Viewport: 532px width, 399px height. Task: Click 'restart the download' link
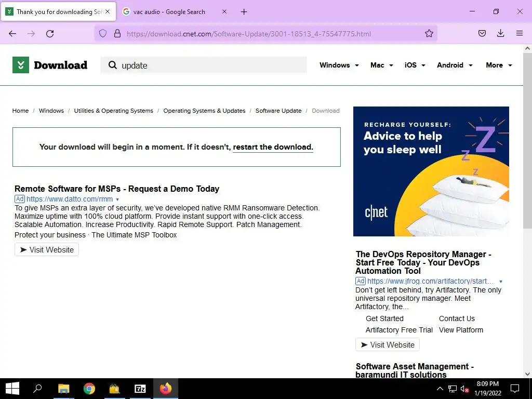click(273, 147)
